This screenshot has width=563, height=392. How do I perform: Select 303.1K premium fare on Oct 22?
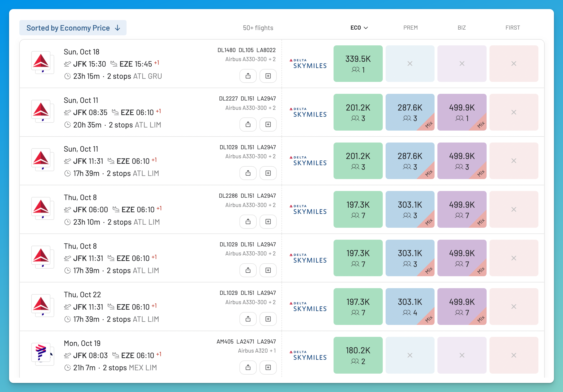410,307
